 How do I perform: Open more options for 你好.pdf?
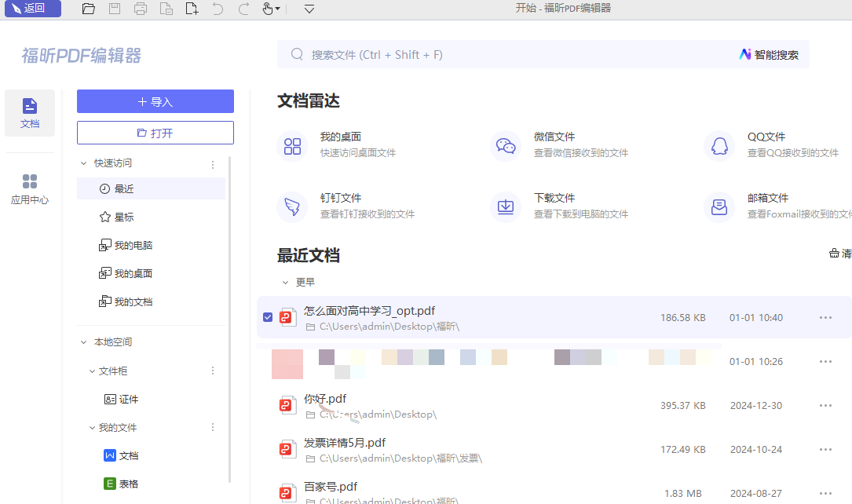click(825, 406)
